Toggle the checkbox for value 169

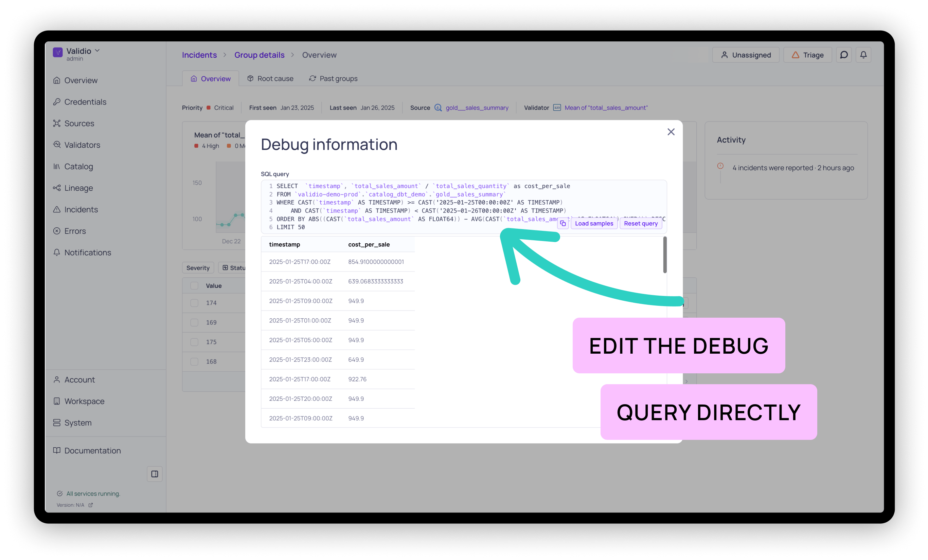(x=194, y=322)
